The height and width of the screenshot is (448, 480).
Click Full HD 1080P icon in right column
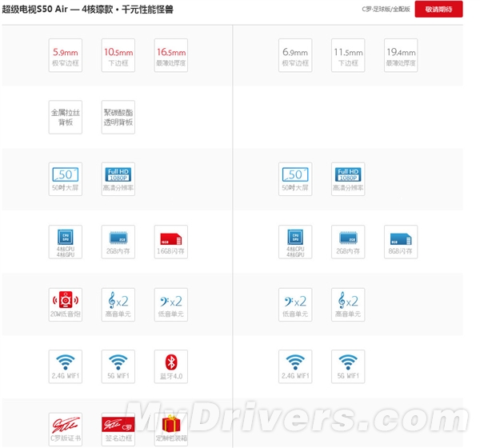point(348,179)
